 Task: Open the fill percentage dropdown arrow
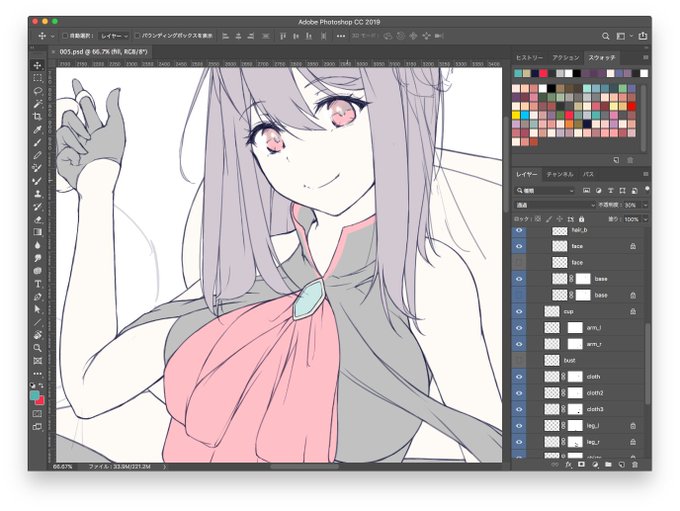645,219
